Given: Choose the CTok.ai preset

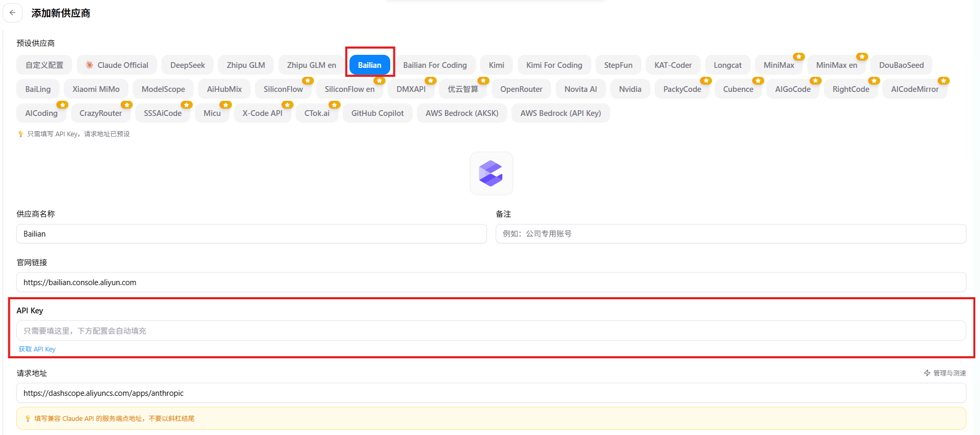Looking at the screenshot, I should 317,113.
